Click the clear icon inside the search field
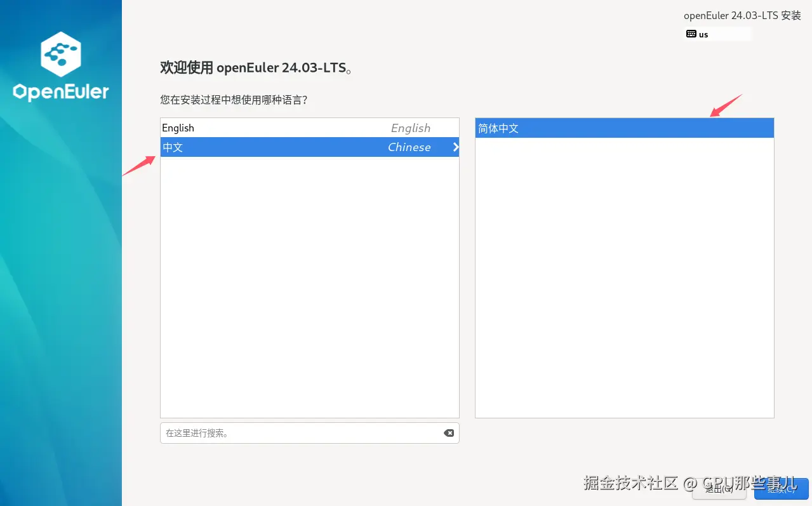The height and width of the screenshot is (506, 812). pyautogui.click(x=449, y=432)
